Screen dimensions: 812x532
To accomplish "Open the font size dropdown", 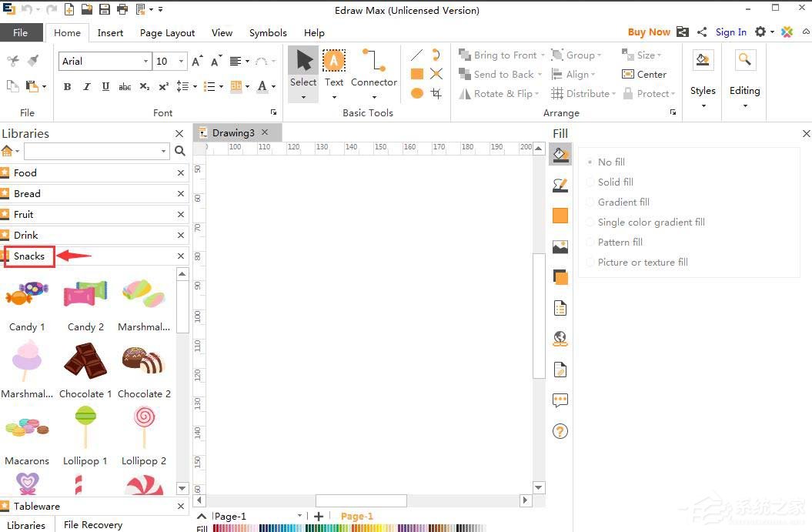I will click(182, 62).
